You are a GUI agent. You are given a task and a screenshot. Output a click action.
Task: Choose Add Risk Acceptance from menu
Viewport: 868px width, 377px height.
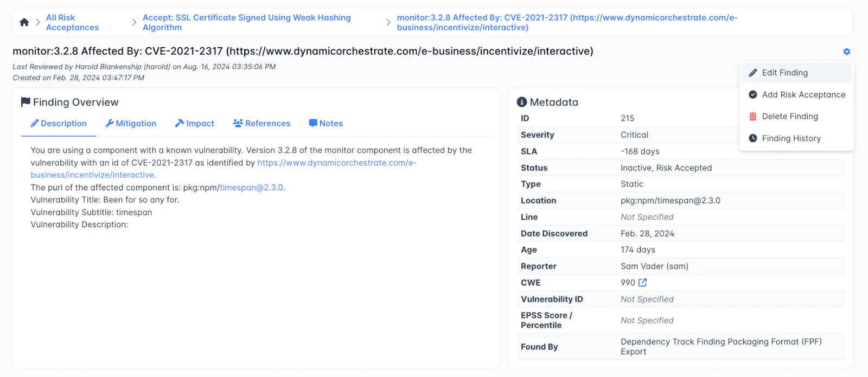[x=803, y=94]
